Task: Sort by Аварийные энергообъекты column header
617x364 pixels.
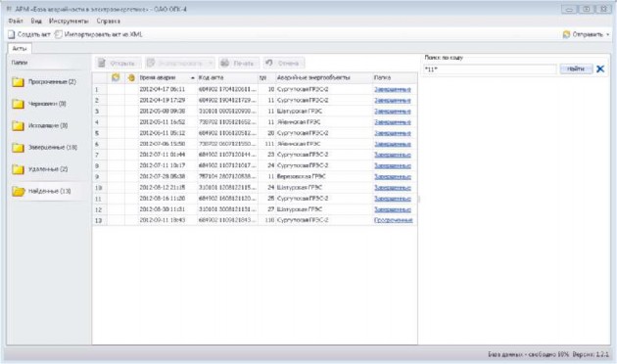Action: tap(324, 78)
